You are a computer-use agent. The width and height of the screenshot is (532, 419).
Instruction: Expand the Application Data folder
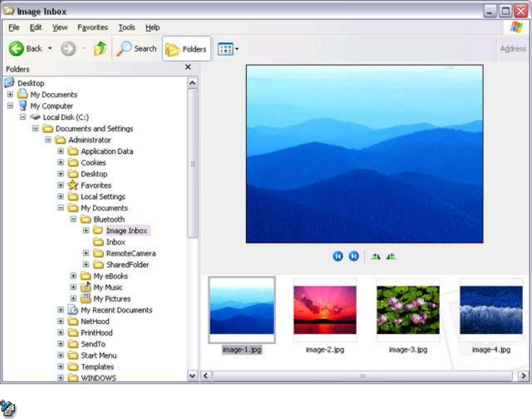point(60,151)
